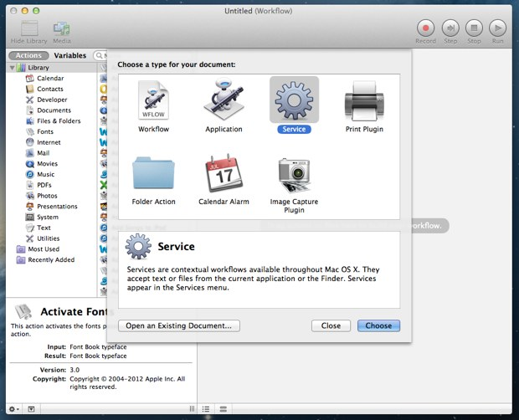Toggle the description panel button at bottom
Viewport: 519px width, 420px height.
pyautogui.click(x=31, y=409)
